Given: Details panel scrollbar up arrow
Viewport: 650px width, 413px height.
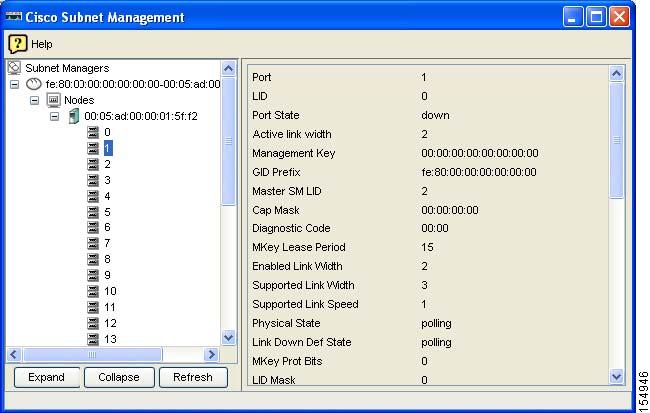Looking at the screenshot, I should pyautogui.click(x=616, y=73).
